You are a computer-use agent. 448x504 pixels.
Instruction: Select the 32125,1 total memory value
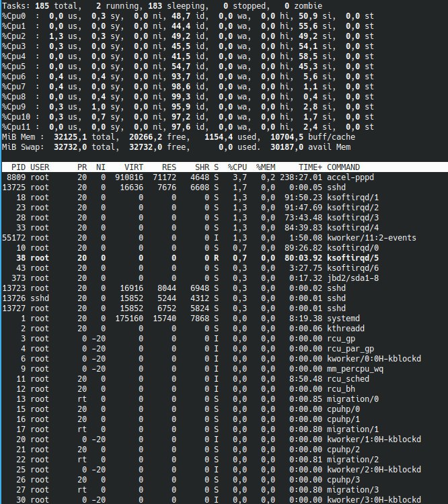(x=70, y=137)
